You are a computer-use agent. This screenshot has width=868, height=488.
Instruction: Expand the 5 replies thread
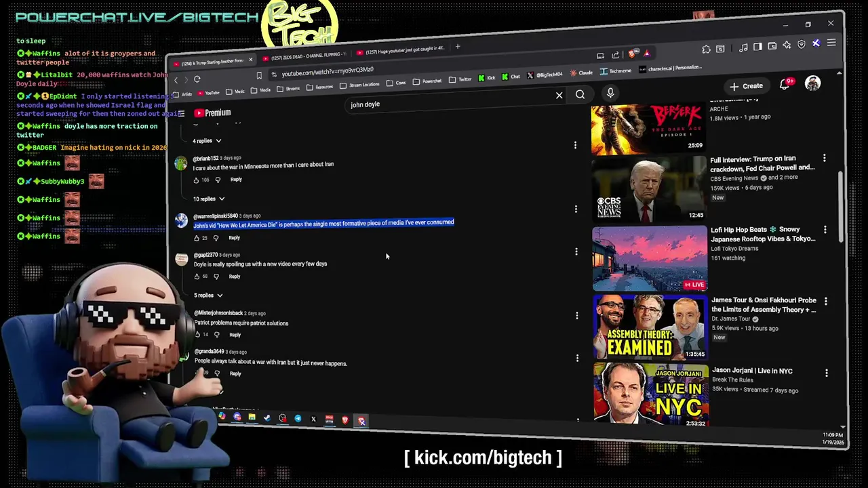209,296
